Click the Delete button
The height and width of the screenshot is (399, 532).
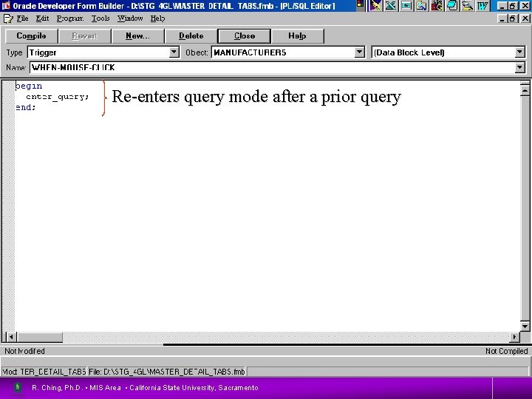pos(191,36)
